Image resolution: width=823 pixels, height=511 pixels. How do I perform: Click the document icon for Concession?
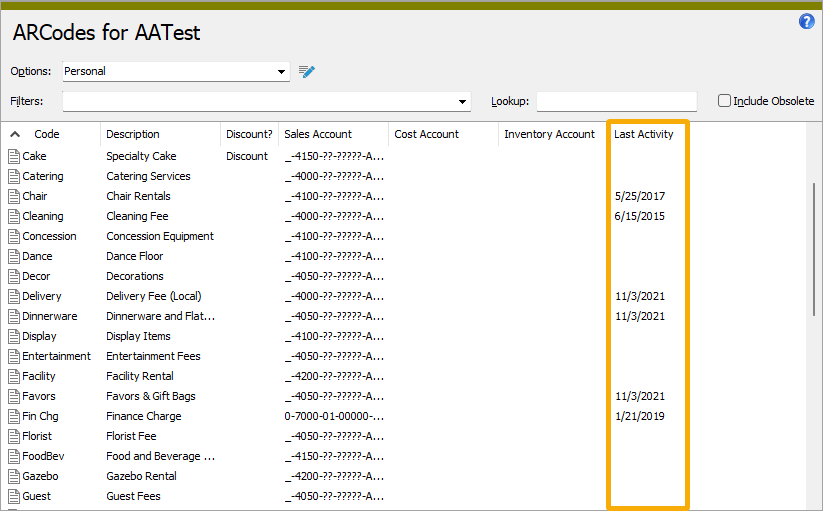pos(14,236)
